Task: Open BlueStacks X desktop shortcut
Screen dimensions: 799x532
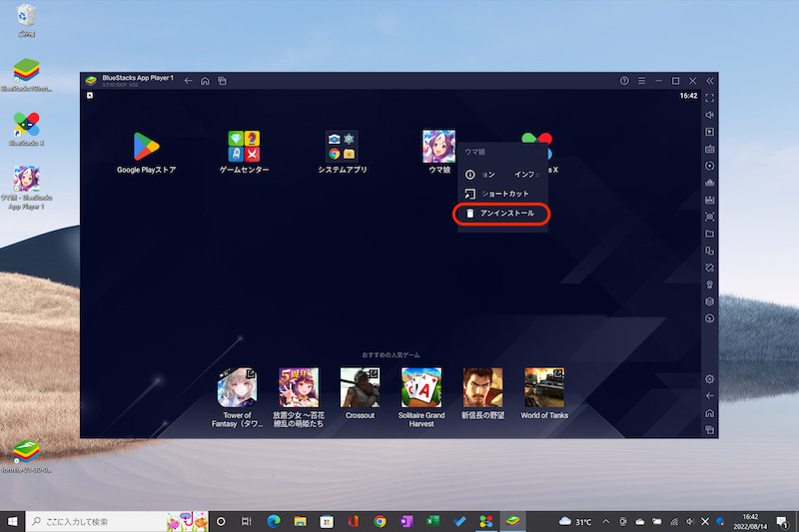Action: (x=27, y=125)
